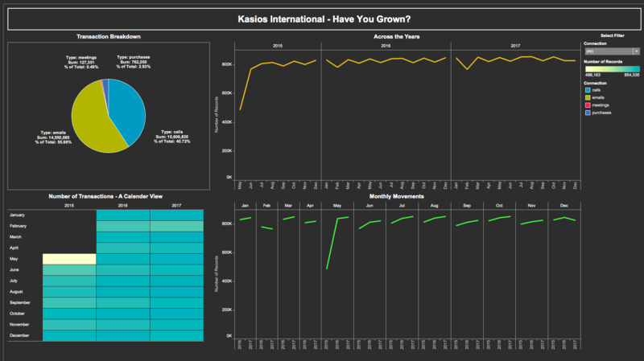This screenshot has width=644, height=361.
Task: Select the purchases color swatch in legend
Action: click(x=588, y=113)
